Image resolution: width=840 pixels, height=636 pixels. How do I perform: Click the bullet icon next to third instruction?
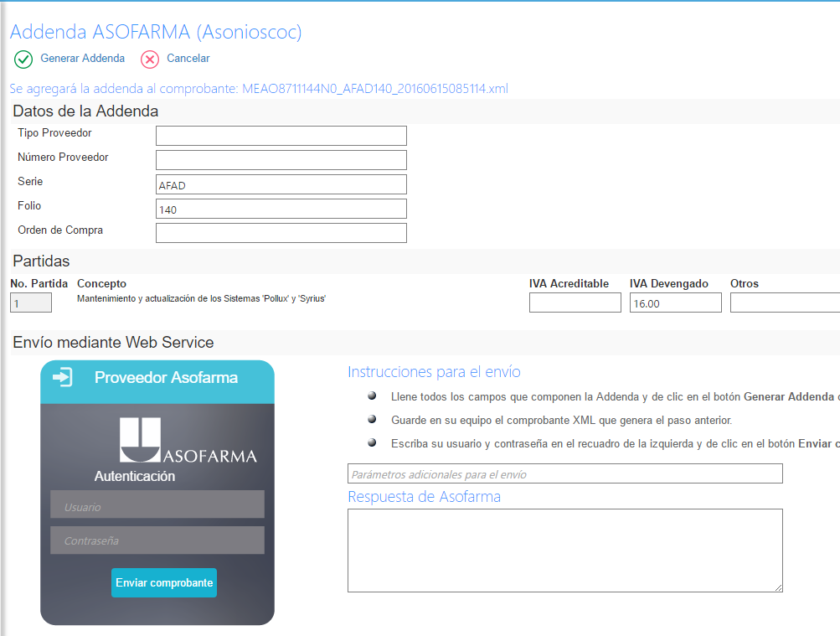[372, 442]
